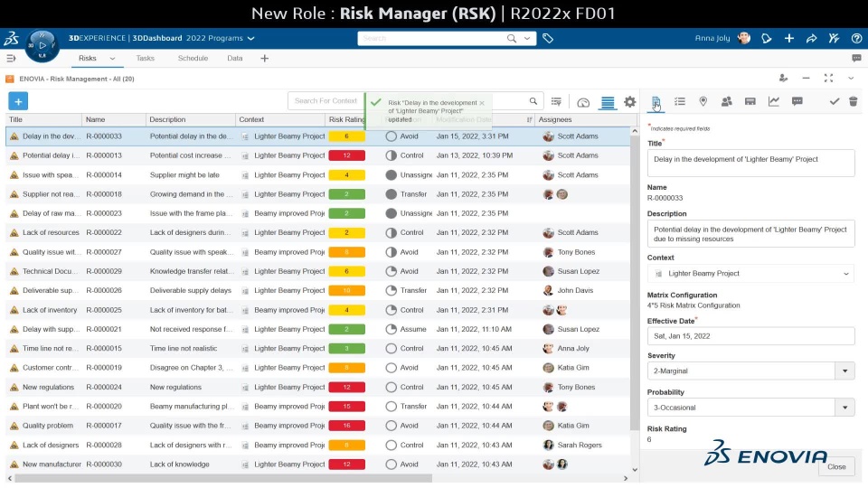Expand the widget menu chevron

(851, 79)
